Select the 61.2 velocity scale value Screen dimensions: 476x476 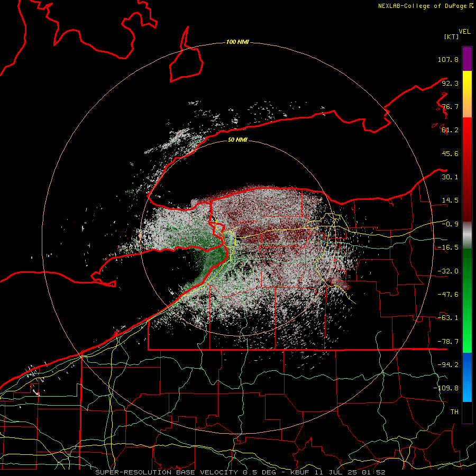450,130
